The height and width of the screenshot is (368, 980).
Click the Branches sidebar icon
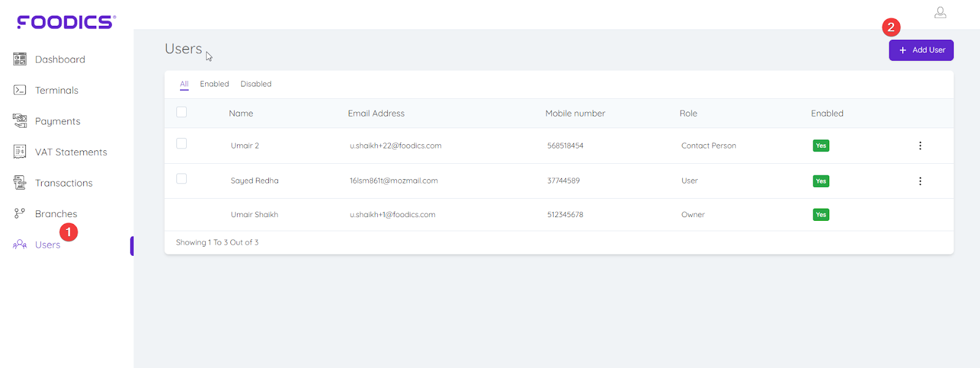[x=20, y=213]
